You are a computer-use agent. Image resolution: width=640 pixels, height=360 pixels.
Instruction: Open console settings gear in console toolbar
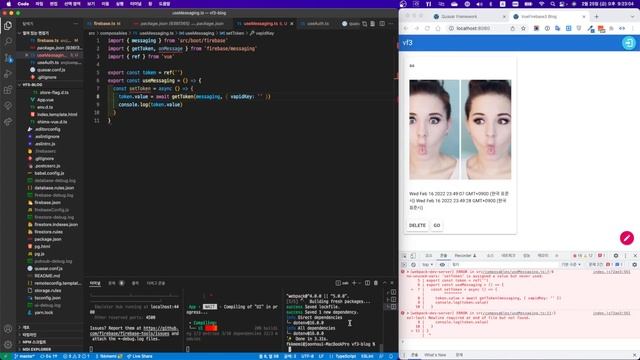(x=634, y=264)
